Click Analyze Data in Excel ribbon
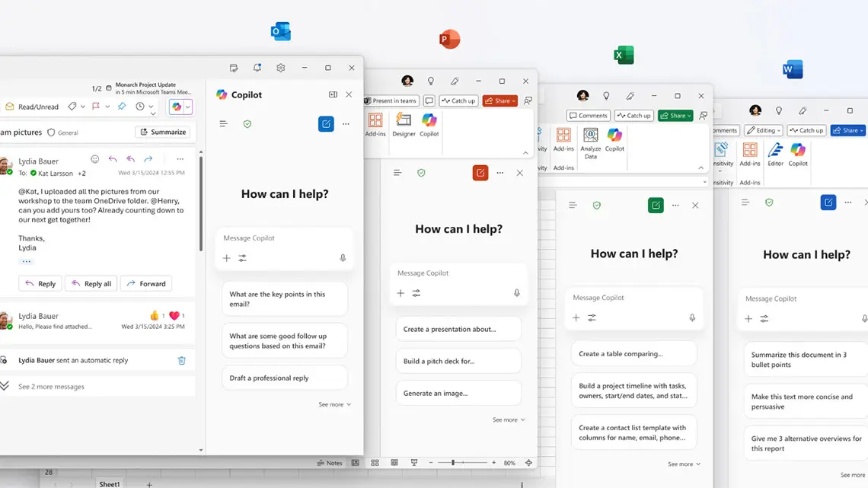868x488 pixels. [591, 143]
